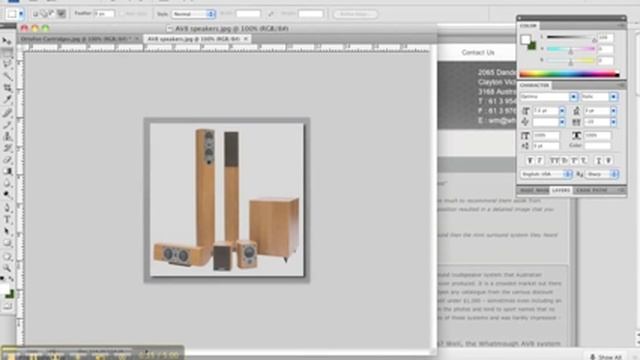This screenshot has width=640, height=360.
Task: Select the Rectangular Marquee tool in toolbox
Action: pyautogui.click(x=7, y=53)
